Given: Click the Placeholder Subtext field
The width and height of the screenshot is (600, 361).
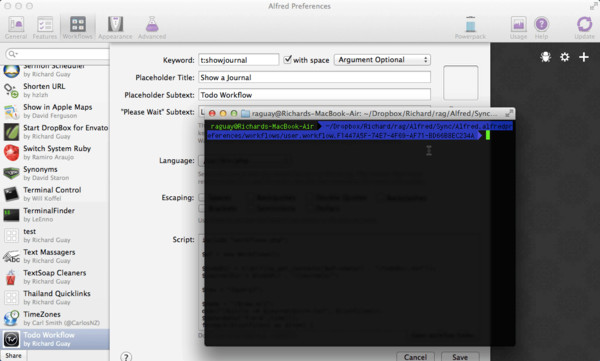Looking at the screenshot, I should click(314, 95).
